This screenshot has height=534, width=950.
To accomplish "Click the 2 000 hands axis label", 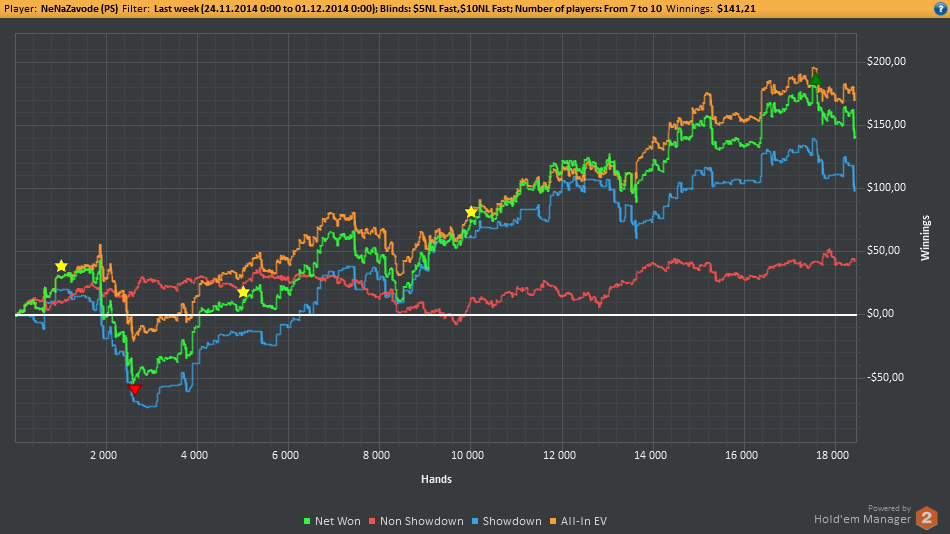I will (x=104, y=455).
